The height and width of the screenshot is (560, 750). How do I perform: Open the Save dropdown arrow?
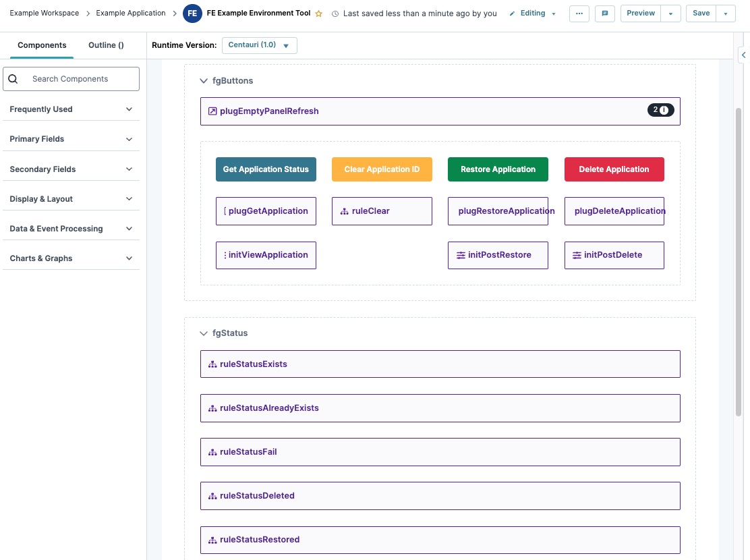726,13
